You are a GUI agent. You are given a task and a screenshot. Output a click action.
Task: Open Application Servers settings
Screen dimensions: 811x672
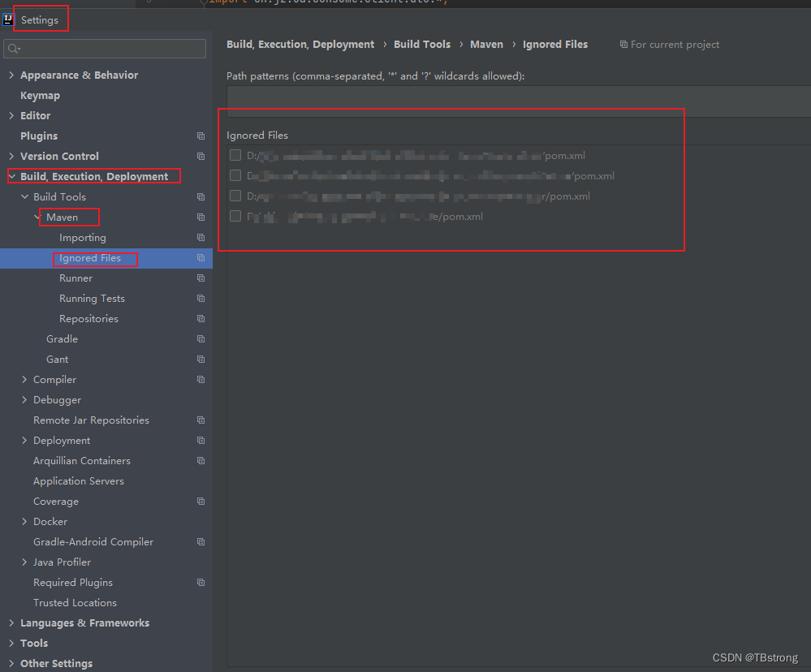79,480
